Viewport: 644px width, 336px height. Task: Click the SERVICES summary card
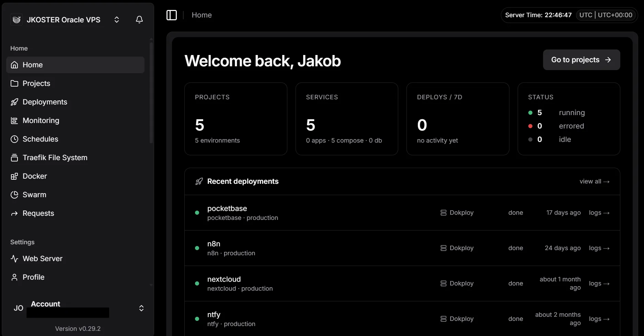[347, 119]
